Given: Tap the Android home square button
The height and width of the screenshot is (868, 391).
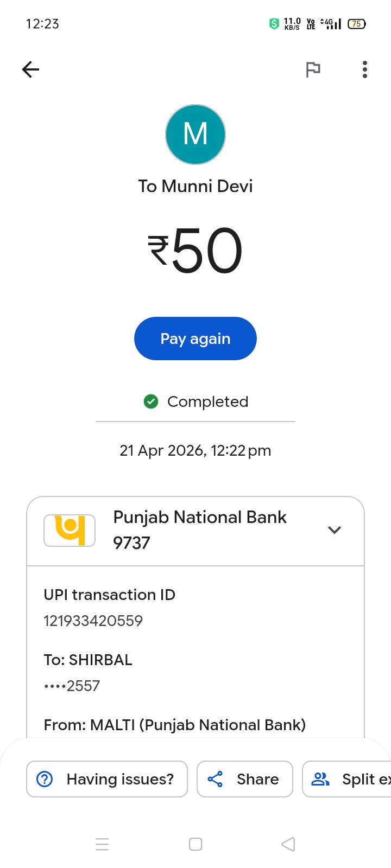Looking at the screenshot, I should 195,844.
